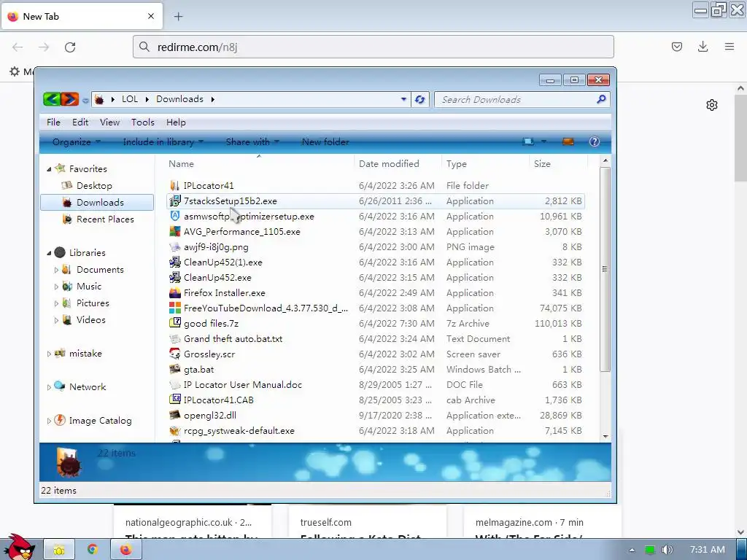This screenshot has height=560, width=747.
Task: Expand the mistake tree node
Action: (49, 354)
